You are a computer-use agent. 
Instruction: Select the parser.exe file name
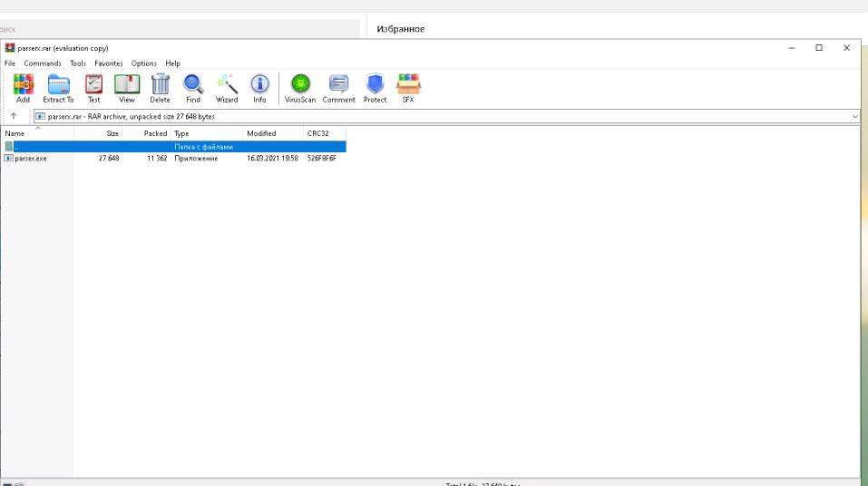click(31, 159)
